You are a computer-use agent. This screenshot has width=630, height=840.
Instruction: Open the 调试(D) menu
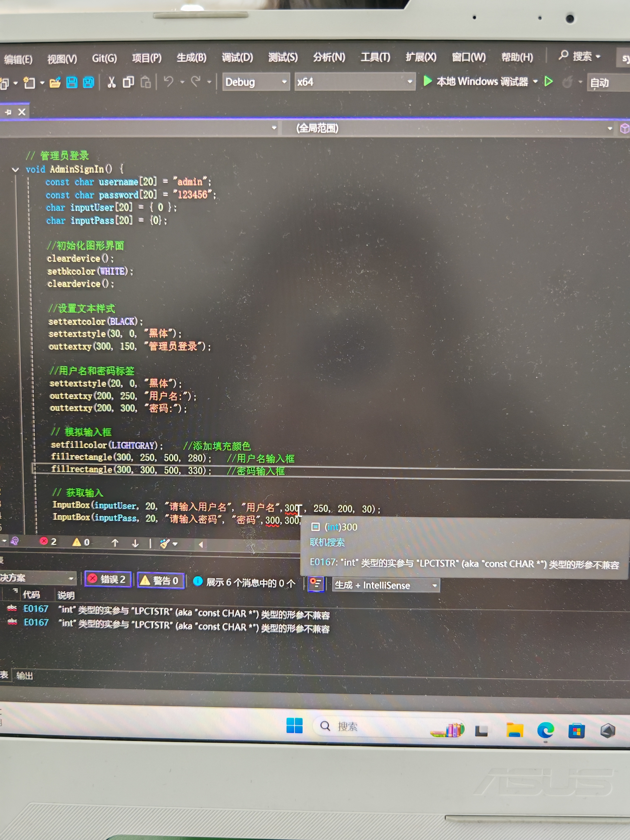pyautogui.click(x=237, y=58)
